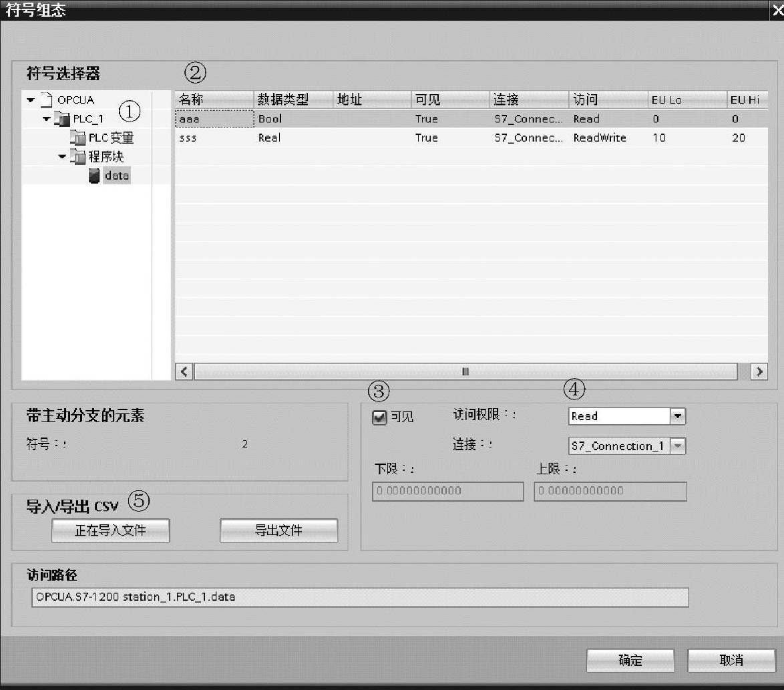Click S7_Connec... cell in sss row
This screenshot has width=784, height=690.
click(528, 138)
